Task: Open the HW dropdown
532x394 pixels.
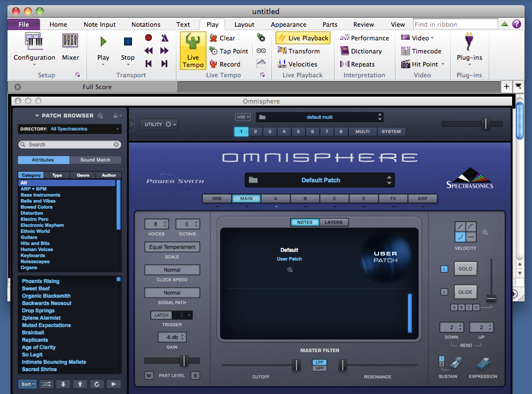Action: click(242, 117)
